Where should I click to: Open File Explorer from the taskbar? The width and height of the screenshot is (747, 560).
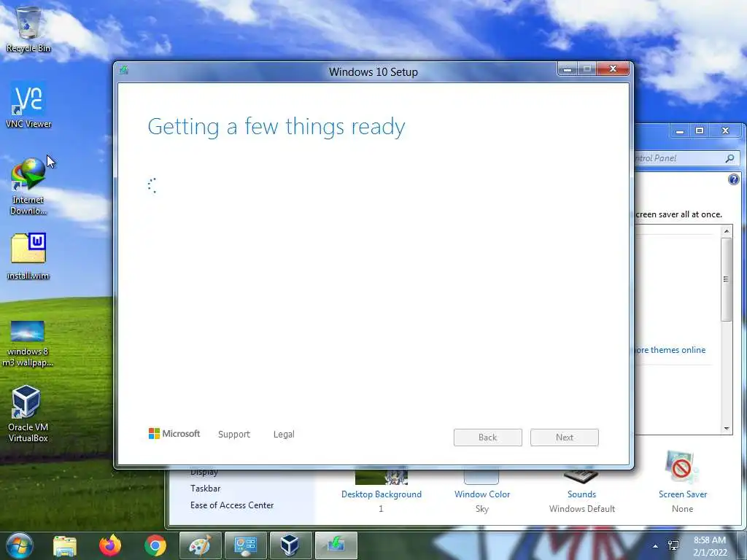click(x=65, y=545)
